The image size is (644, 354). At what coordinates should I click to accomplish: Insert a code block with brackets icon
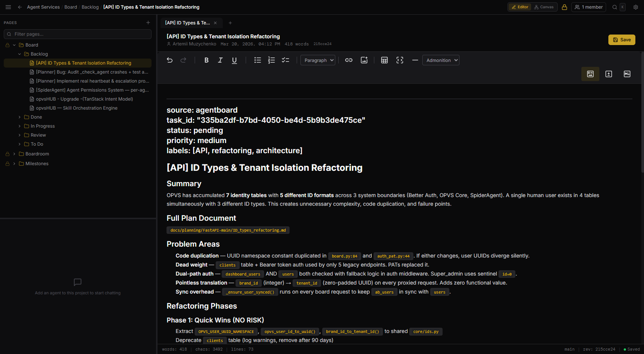point(400,60)
